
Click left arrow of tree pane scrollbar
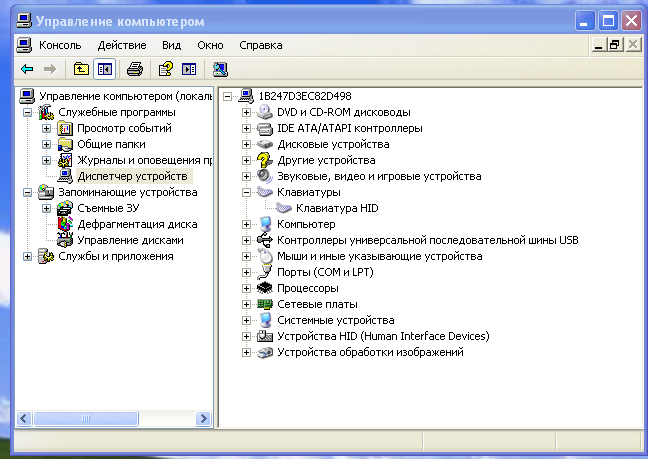pyautogui.click(x=24, y=419)
